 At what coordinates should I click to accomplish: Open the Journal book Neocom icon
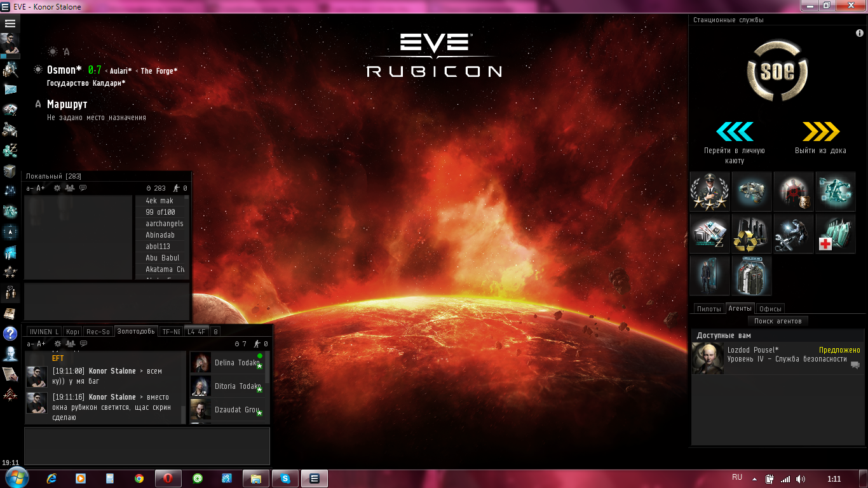point(10,313)
